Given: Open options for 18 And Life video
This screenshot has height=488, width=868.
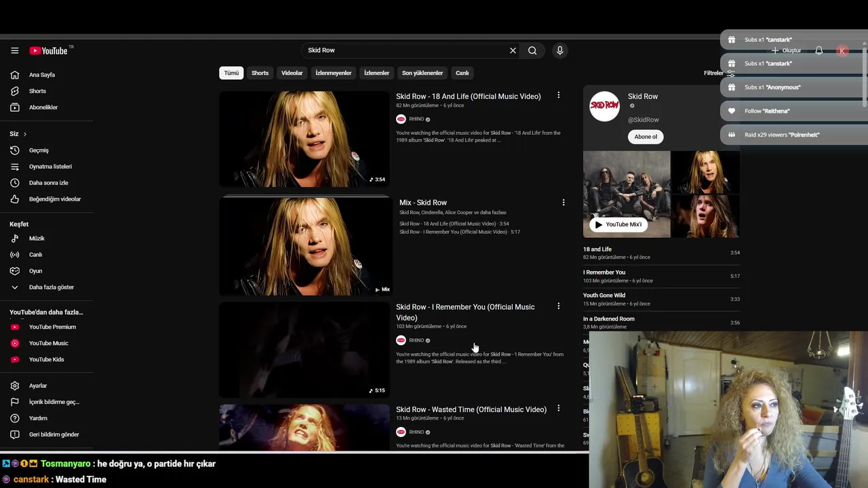Looking at the screenshot, I should tap(558, 96).
